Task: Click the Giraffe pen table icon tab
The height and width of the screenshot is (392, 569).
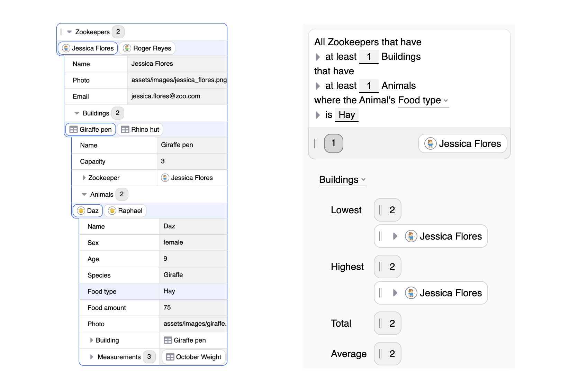Action: pyautogui.click(x=73, y=130)
